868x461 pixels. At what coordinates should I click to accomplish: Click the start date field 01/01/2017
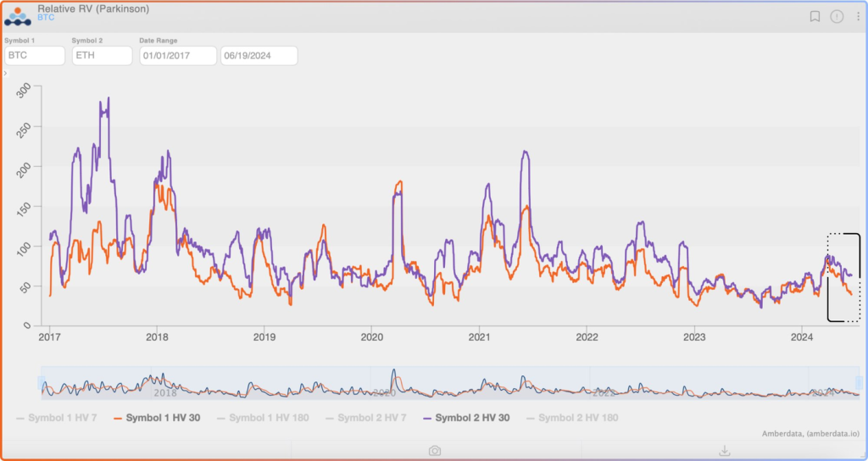pyautogui.click(x=176, y=56)
